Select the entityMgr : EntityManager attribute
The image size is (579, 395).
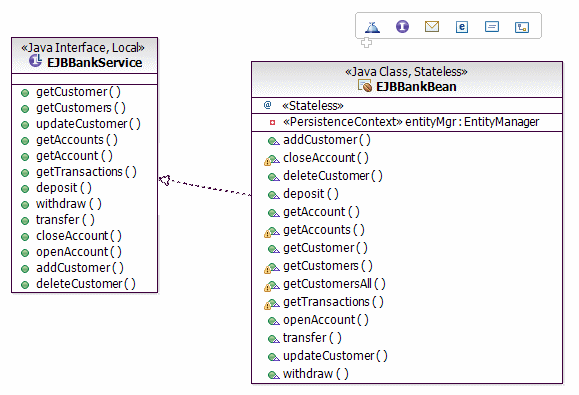[411, 121]
